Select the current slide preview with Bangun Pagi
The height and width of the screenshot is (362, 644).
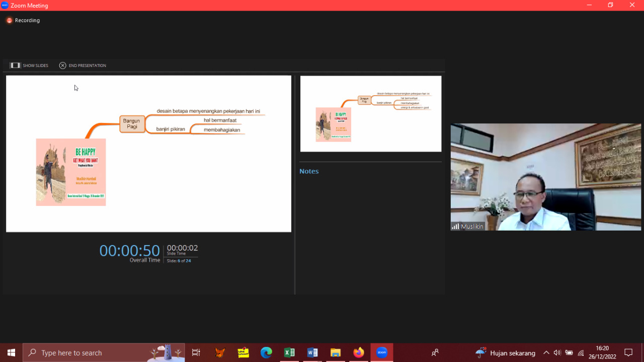click(x=148, y=154)
